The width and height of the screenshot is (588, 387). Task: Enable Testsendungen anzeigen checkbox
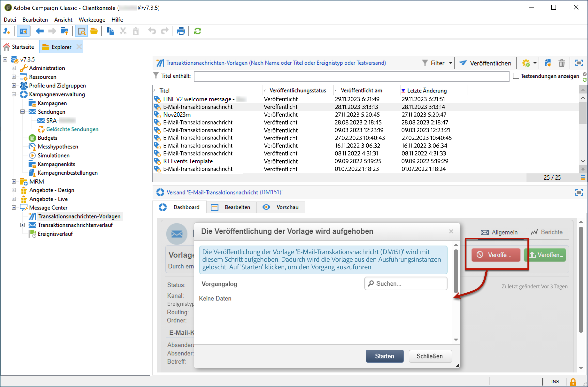click(516, 76)
